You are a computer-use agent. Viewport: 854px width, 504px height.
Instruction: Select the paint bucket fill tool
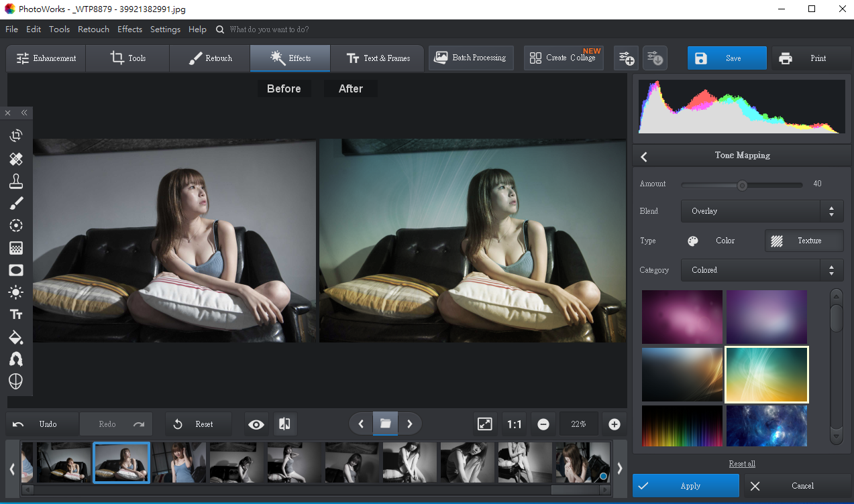(x=16, y=336)
